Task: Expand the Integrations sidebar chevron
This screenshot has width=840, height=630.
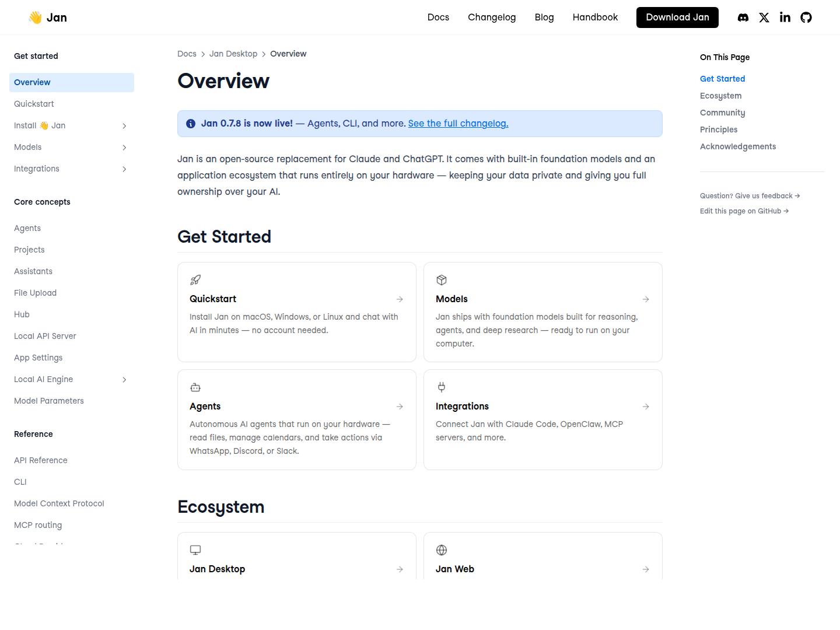Action: (x=124, y=169)
